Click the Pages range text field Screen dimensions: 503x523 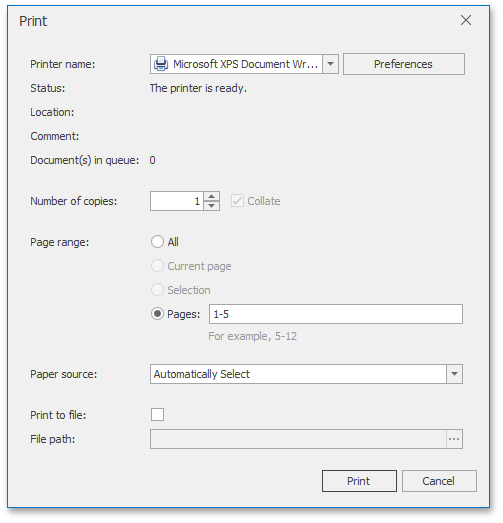coord(336,314)
